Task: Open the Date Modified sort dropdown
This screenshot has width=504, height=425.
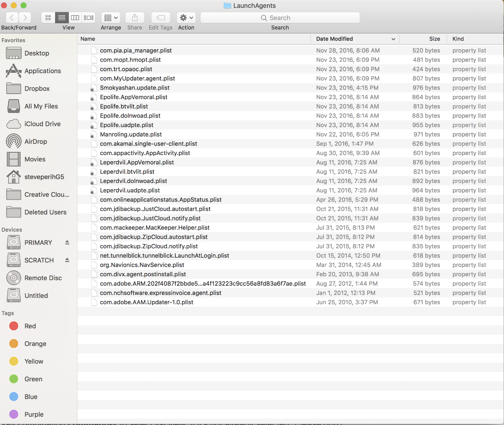Action: coord(393,39)
